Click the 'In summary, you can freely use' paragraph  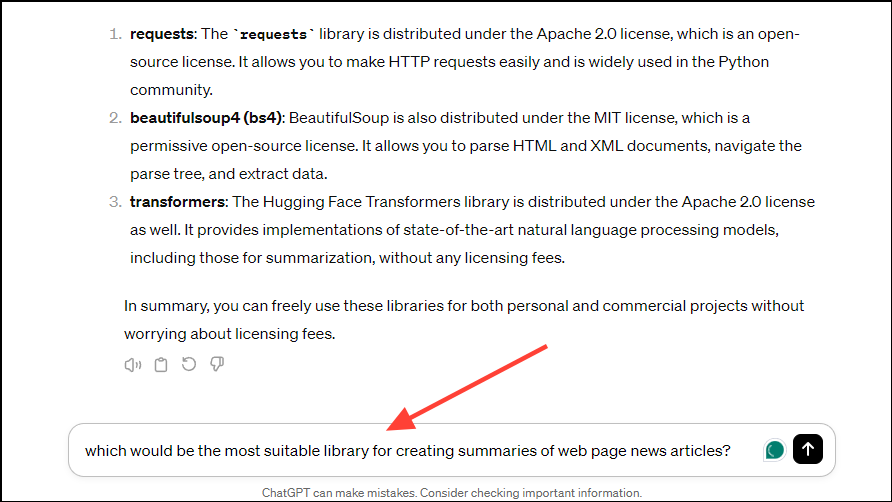pos(464,320)
